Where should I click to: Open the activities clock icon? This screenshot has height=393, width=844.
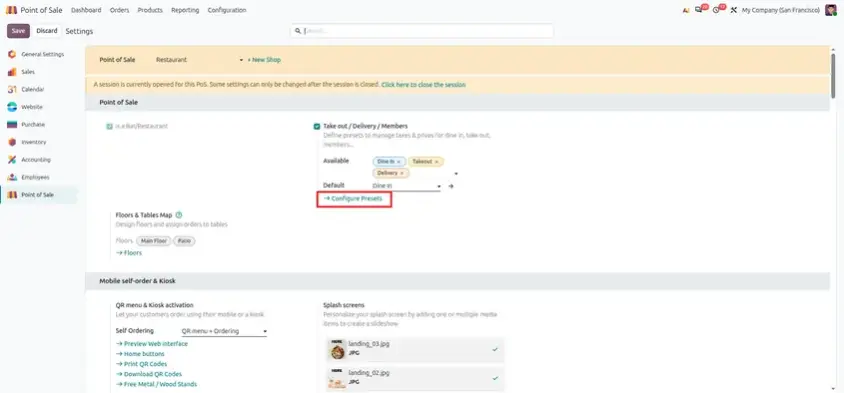click(716, 10)
